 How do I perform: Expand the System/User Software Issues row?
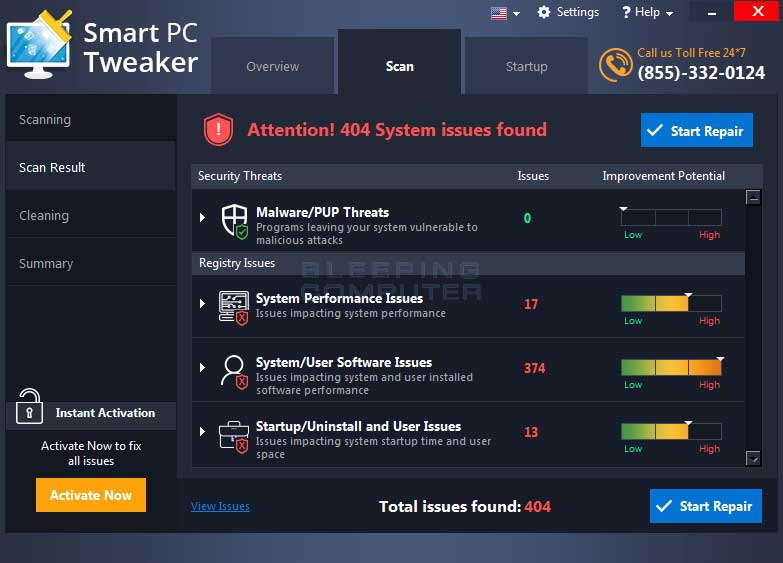click(x=202, y=367)
